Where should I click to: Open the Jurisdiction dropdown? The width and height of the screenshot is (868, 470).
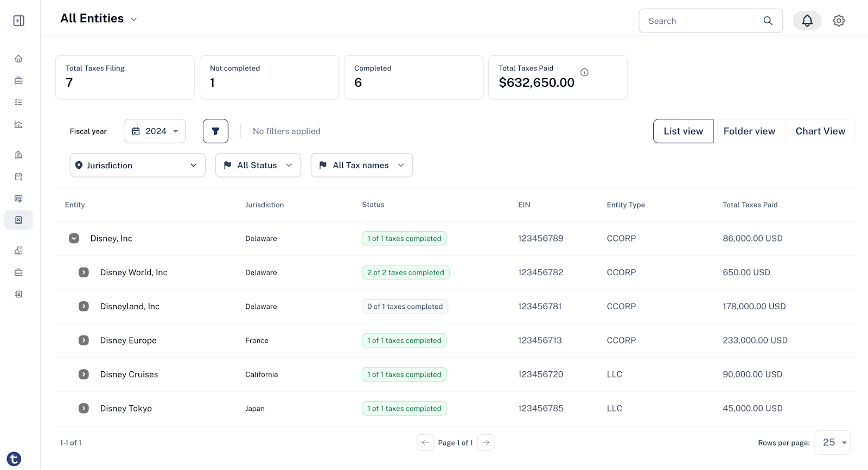pyautogui.click(x=138, y=165)
